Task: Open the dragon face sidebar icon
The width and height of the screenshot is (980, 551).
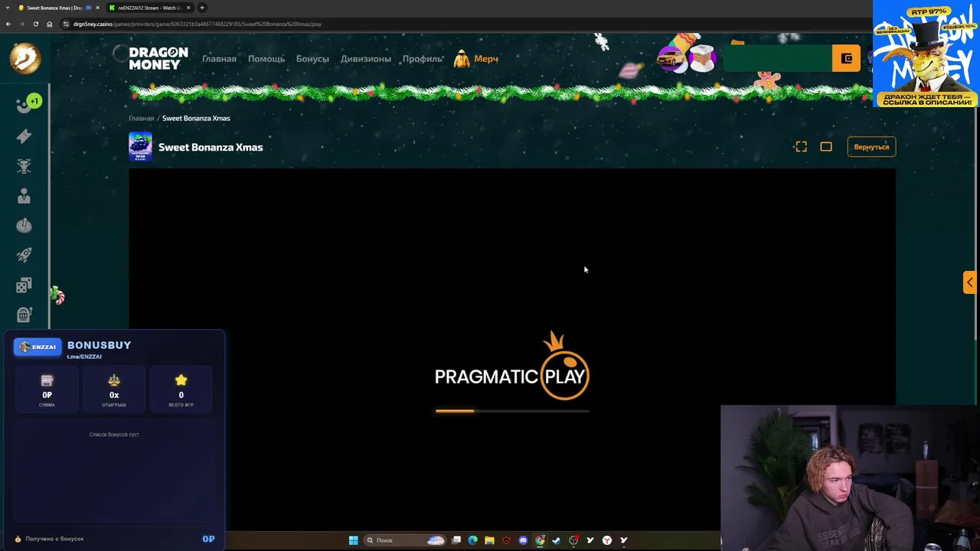Action: pyautogui.click(x=24, y=166)
